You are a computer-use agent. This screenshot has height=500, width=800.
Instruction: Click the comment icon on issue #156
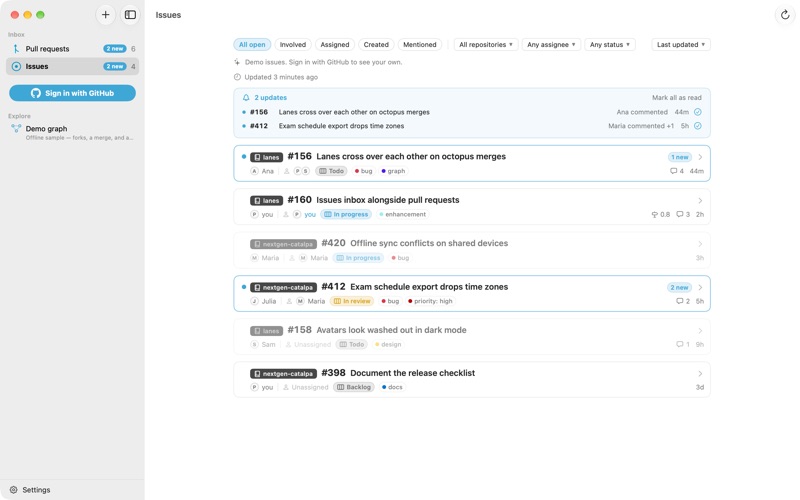pos(673,171)
